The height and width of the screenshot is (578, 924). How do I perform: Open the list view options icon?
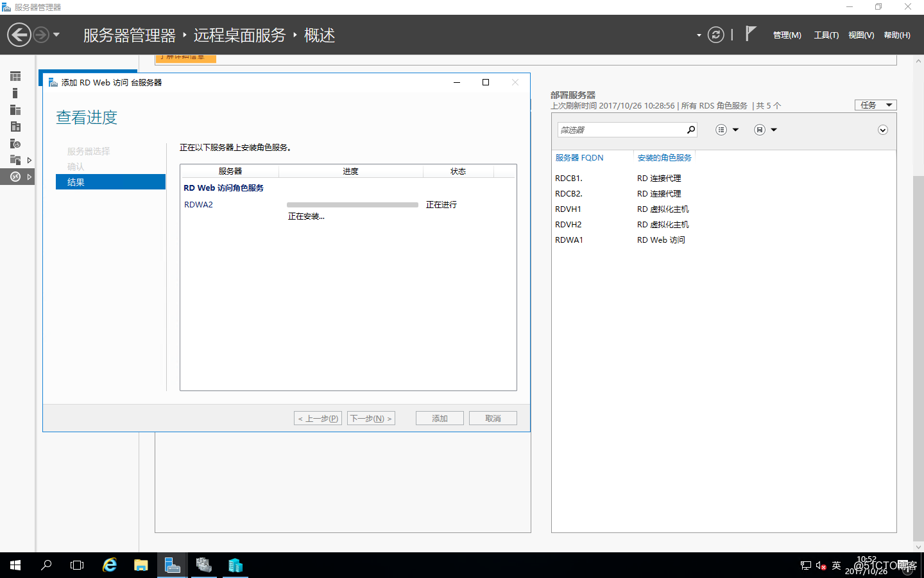721,130
